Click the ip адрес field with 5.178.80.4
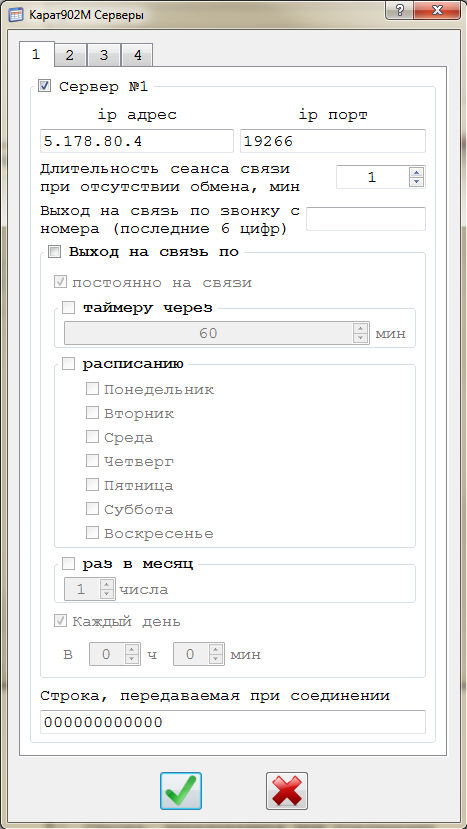 [136, 141]
